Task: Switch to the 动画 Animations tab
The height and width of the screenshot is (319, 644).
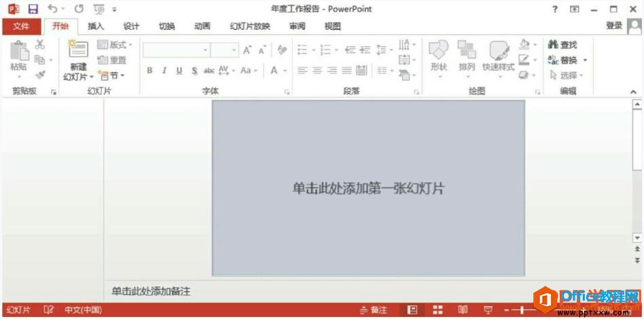Action: coord(202,26)
